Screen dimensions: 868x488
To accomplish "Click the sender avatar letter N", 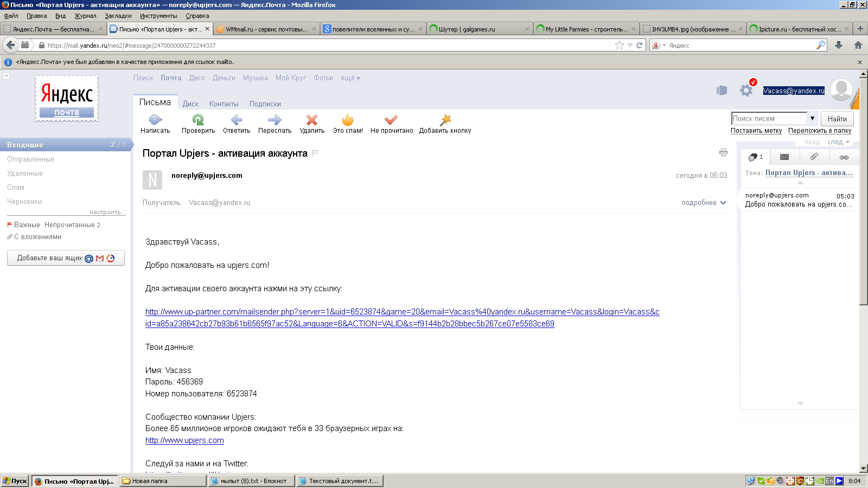I will point(152,180).
